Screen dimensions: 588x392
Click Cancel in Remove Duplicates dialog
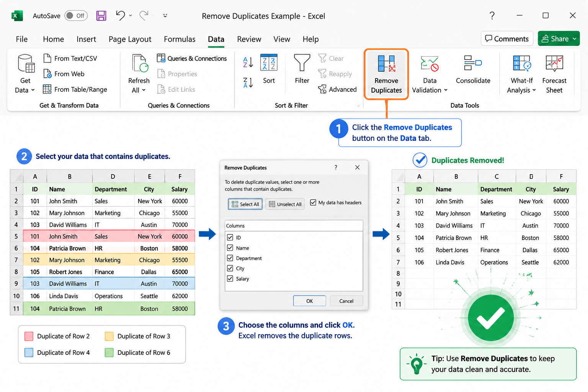point(346,301)
